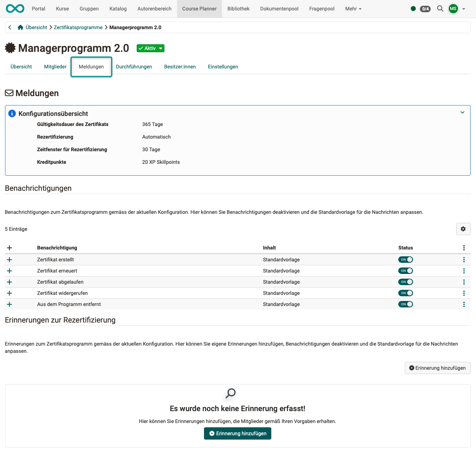Open the notifications table settings gear

pyautogui.click(x=463, y=229)
